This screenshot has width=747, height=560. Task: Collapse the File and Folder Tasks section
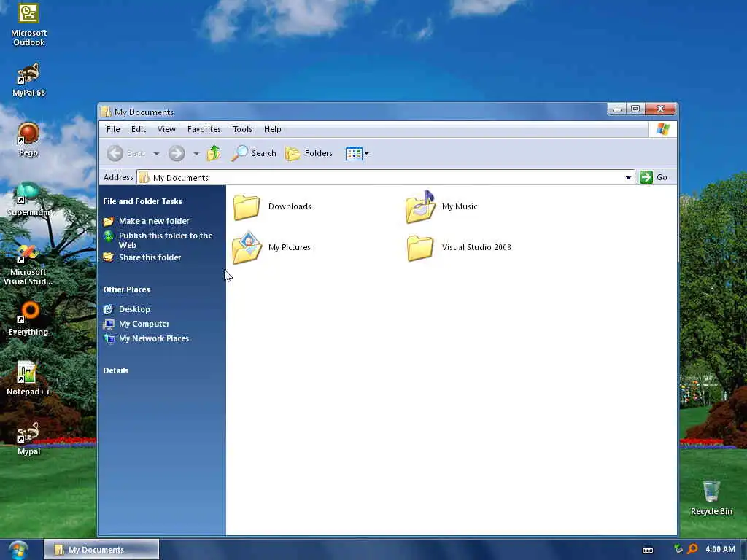click(142, 201)
